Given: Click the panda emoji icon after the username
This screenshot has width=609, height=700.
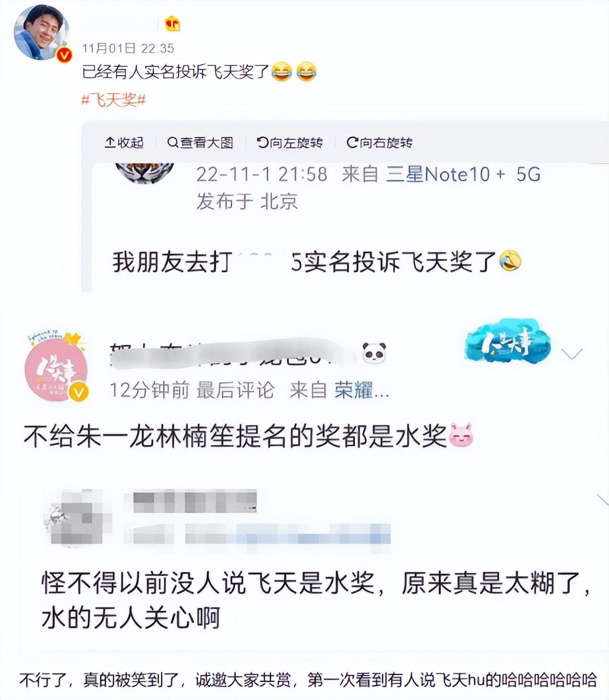Looking at the screenshot, I should 374,354.
